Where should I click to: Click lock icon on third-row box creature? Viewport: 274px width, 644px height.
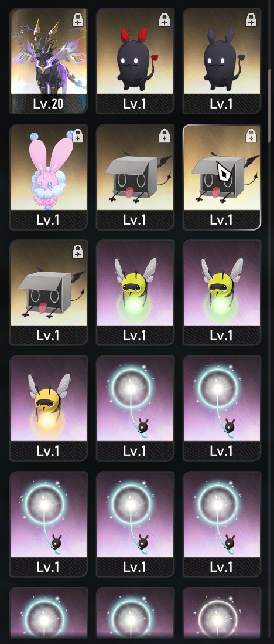[x=77, y=252]
